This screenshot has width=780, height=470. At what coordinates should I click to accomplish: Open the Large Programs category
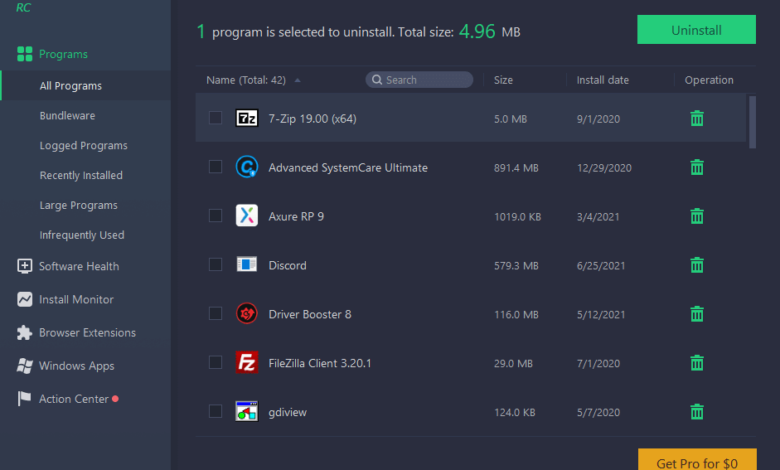point(78,206)
